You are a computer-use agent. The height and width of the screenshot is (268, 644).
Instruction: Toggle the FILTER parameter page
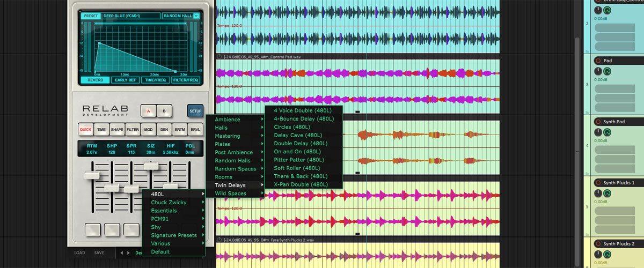pyautogui.click(x=133, y=130)
